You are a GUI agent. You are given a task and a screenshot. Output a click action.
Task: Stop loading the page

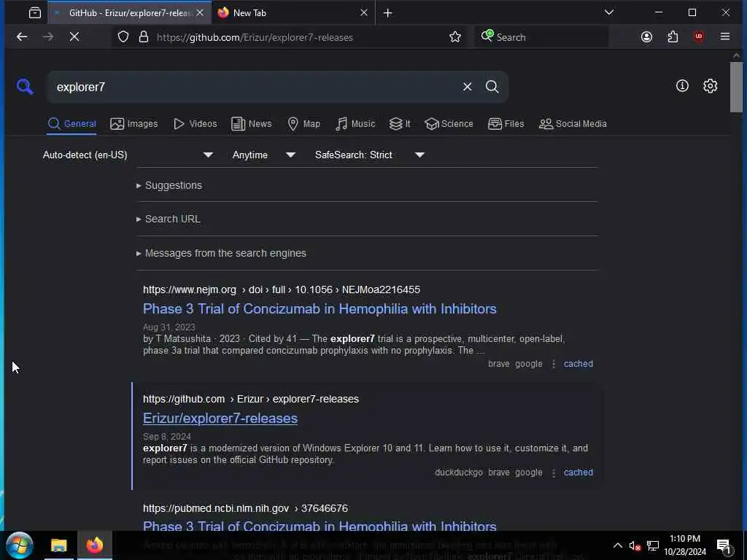pyautogui.click(x=74, y=36)
